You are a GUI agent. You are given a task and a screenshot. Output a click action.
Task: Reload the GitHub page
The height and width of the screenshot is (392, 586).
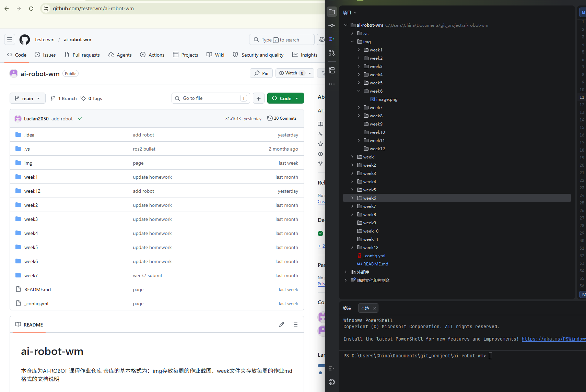pyautogui.click(x=31, y=9)
